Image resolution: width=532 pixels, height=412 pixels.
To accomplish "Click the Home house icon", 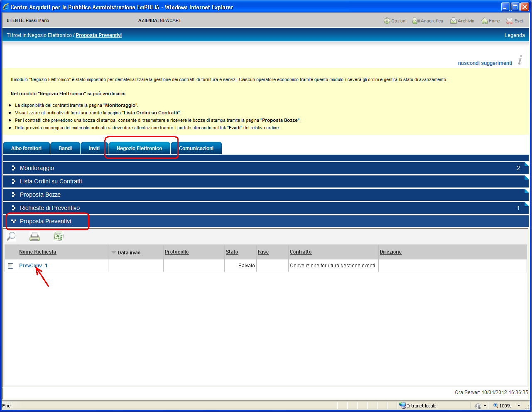I will [485, 21].
